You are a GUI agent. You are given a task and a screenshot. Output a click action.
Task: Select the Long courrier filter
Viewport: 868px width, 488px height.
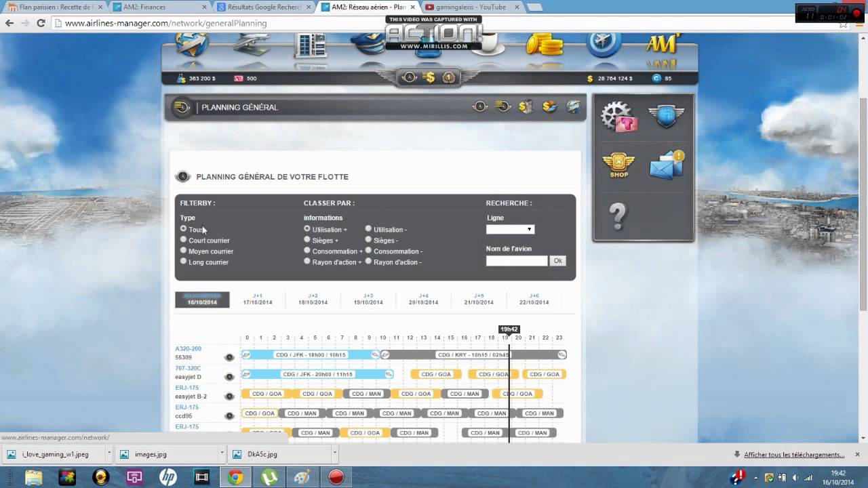(x=183, y=262)
